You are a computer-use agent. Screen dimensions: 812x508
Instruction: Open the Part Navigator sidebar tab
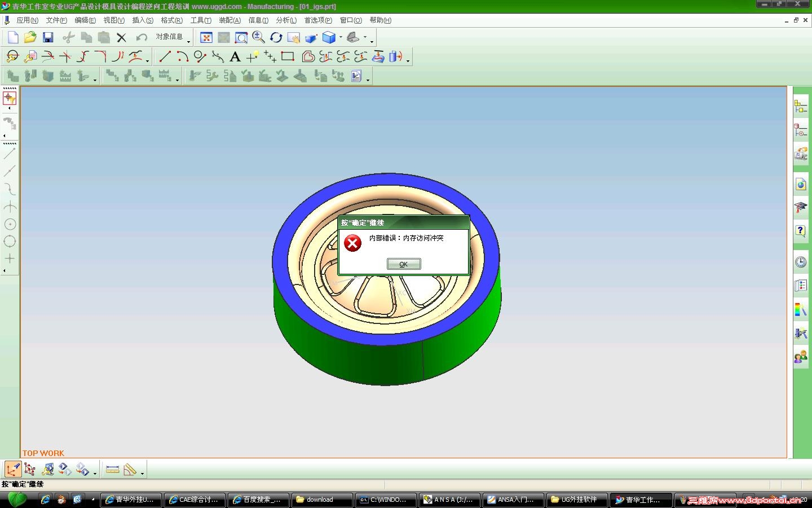point(801,131)
